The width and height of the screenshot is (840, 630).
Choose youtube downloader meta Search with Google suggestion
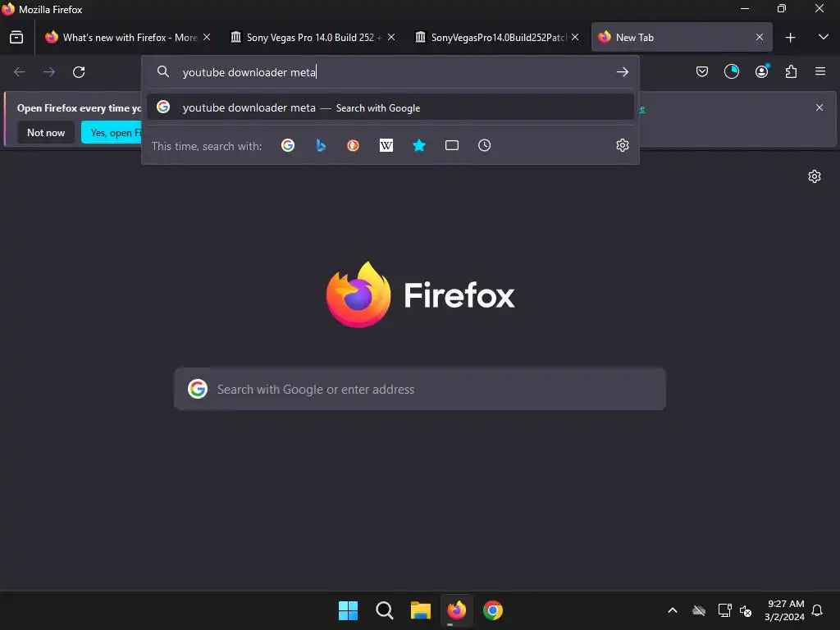(390, 107)
